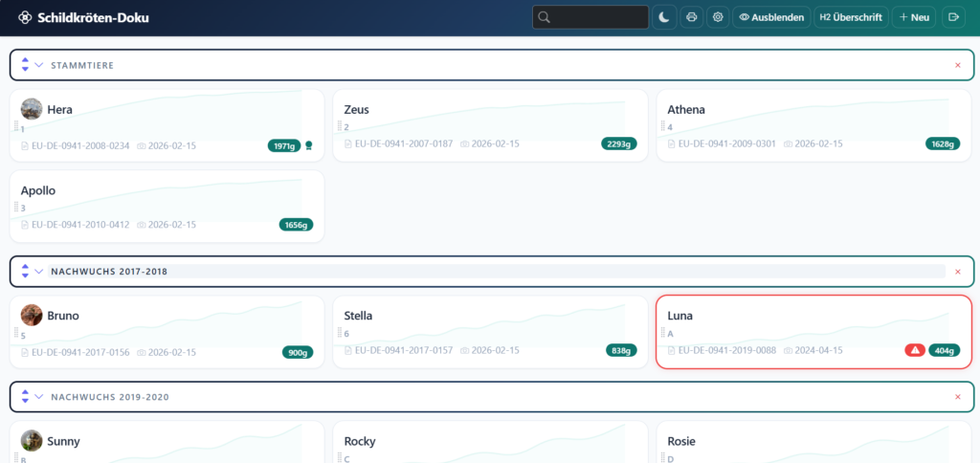
Task: Open Bruno's profile photo thumbnail
Action: tap(32, 315)
